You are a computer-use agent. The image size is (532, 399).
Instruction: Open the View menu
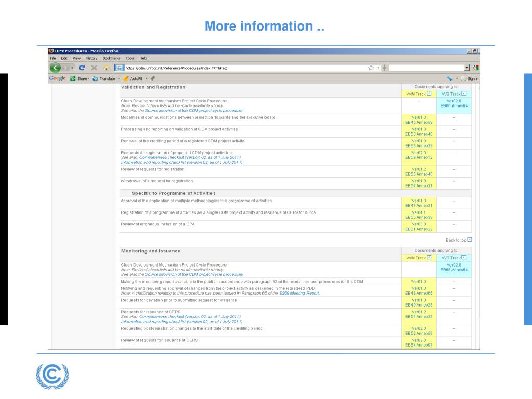tap(76, 58)
